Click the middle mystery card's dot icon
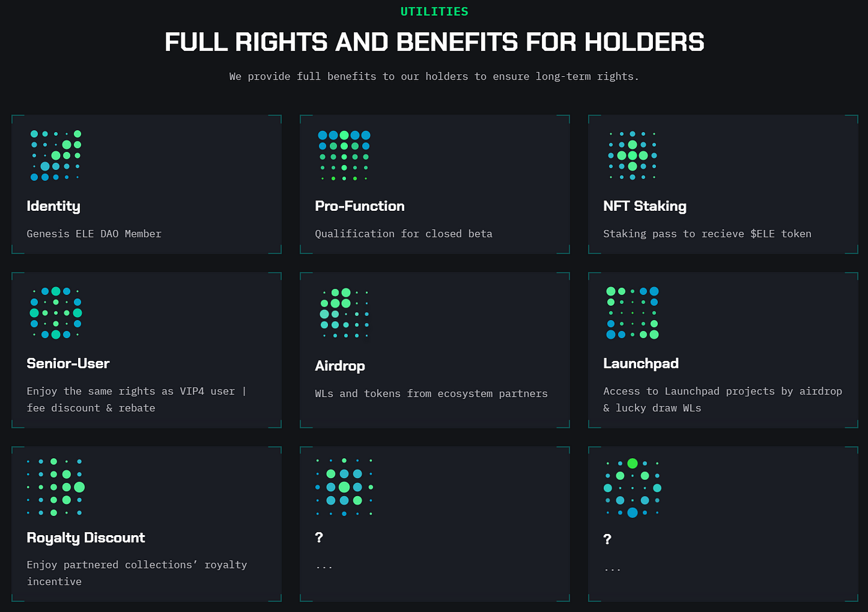The width and height of the screenshot is (868, 612). (x=344, y=487)
